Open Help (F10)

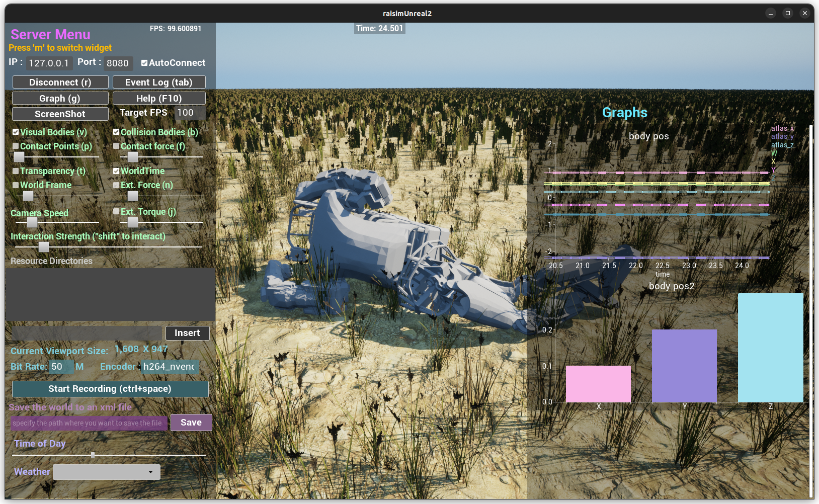[159, 99]
